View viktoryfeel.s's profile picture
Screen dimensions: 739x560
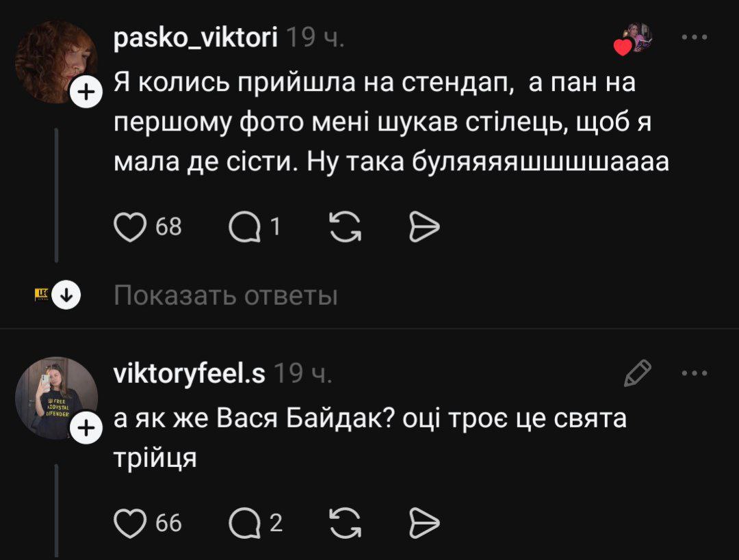[55, 397]
